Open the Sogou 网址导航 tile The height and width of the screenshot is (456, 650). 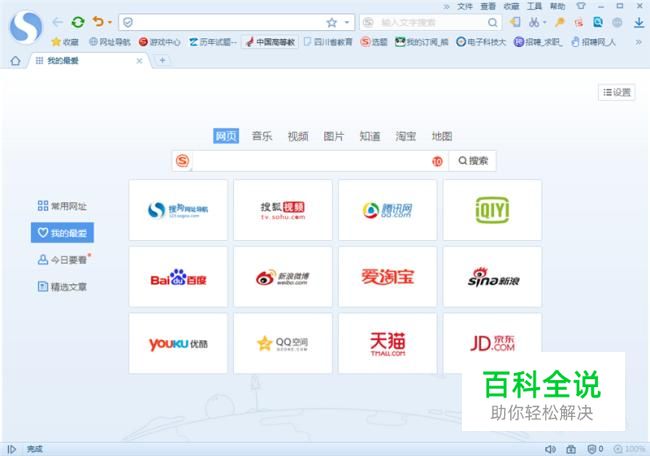click(x=178, y=210)
